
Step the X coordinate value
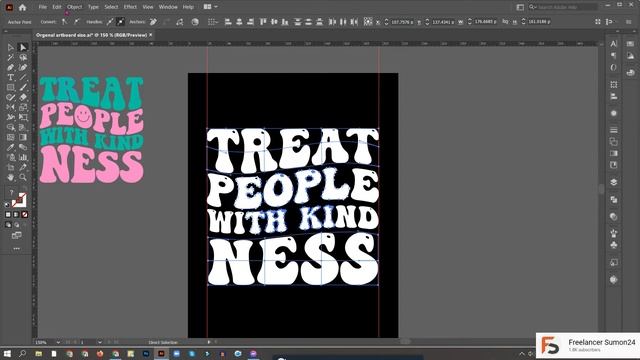[x=386, y=22]
